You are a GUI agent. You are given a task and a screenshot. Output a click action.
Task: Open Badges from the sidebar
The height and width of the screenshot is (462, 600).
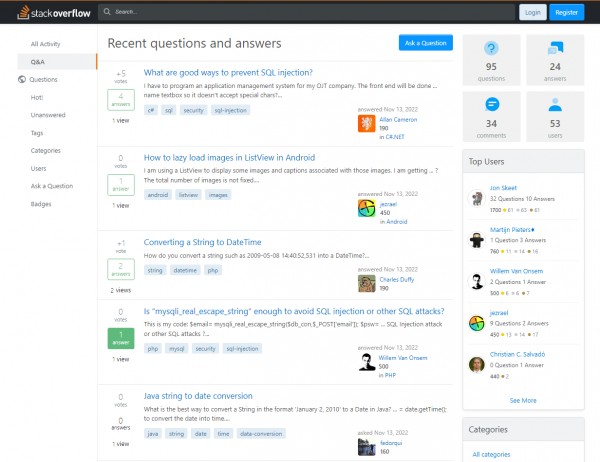(41, 204)
